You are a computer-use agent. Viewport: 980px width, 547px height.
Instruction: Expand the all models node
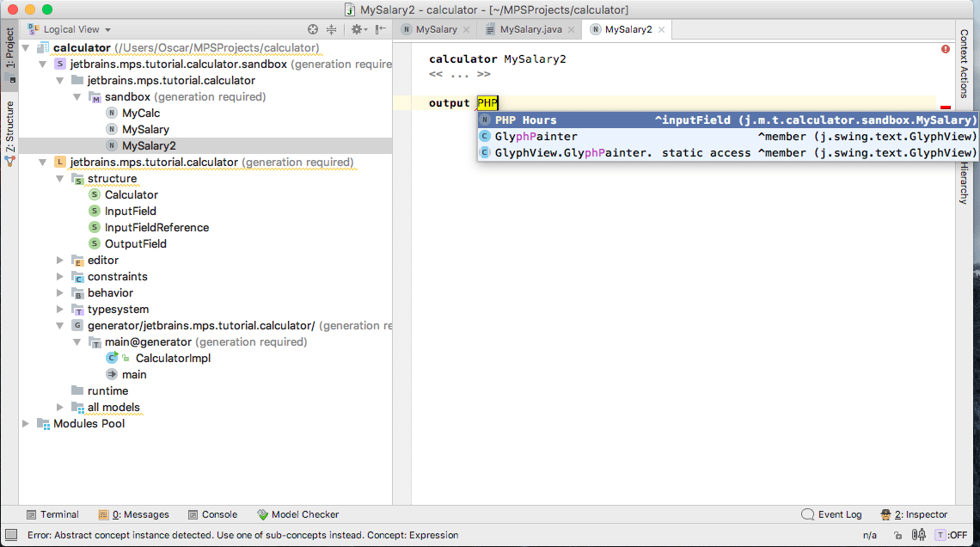pyautogui.click(x=60, y=407)
